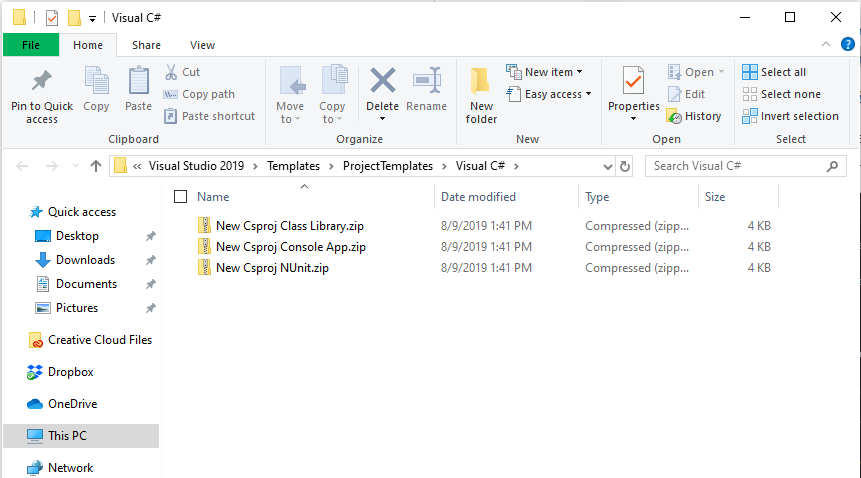Image resolution: width=861 pixels, height=478 pixels.
Task: Click Visual Studio 2019 breadcrumb
Action: [x=196, y=166]
